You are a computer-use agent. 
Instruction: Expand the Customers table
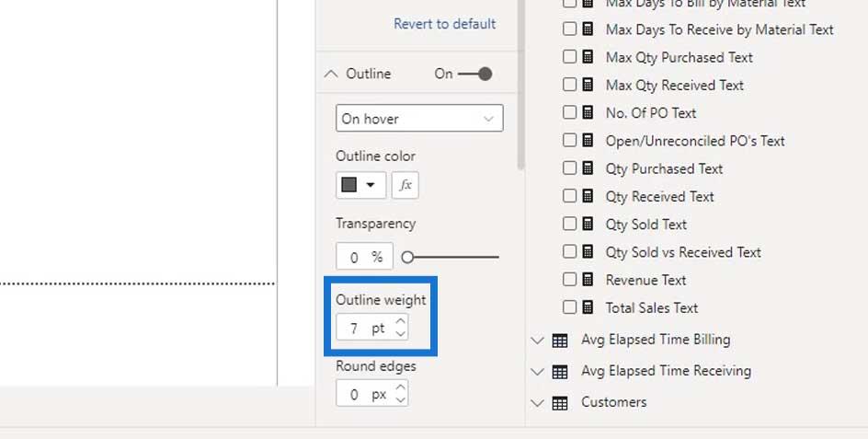pyautogui.click(x=538, y=403)
